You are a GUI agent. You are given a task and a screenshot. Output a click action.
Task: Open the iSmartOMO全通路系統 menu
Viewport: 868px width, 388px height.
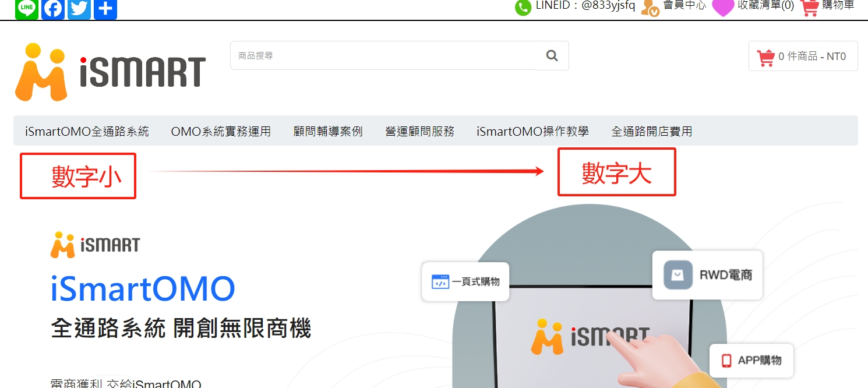pos(87,131)
